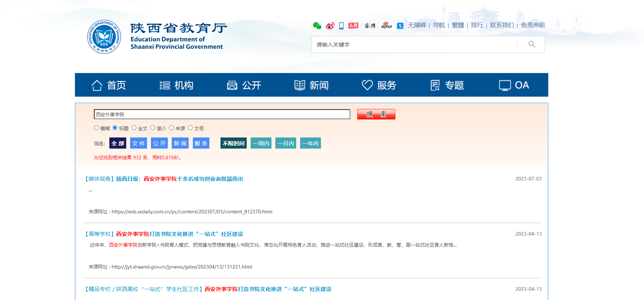Open the 机构 navigation label
This screenshot has height=300, width=644.
pos(184,85)
